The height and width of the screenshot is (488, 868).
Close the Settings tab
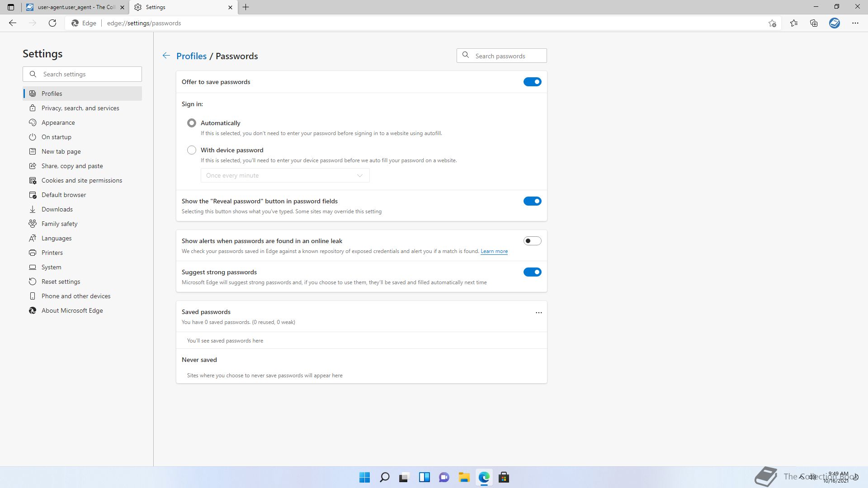coord(230,7)
